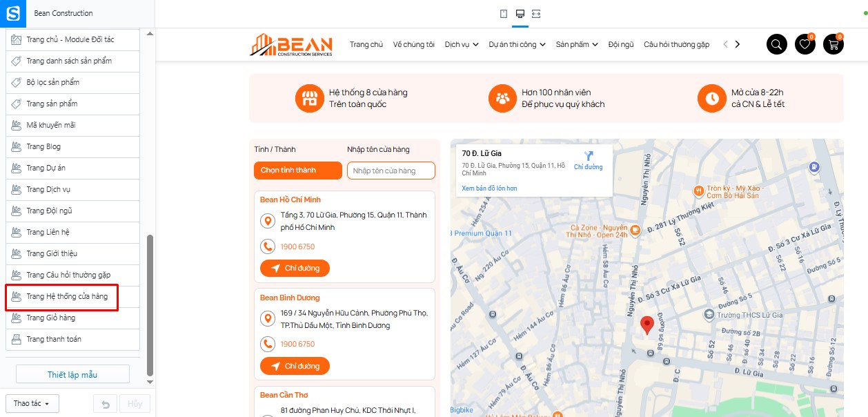Open Về chúng tôi nav item
The height and width of the screenshot is (417, 868).
point(414,44)
